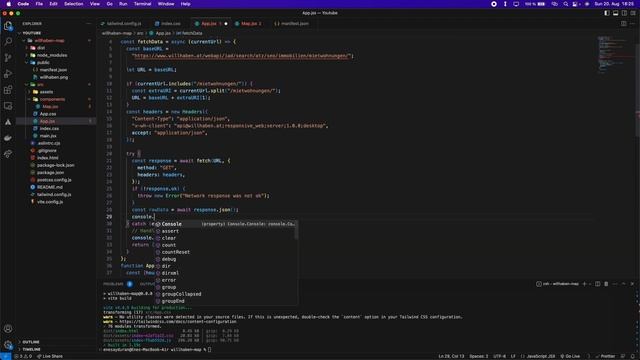Open macOS Control Center icon
Image resolution: width=640 pixels, height=360 pixels.
[x=575, y=4]
